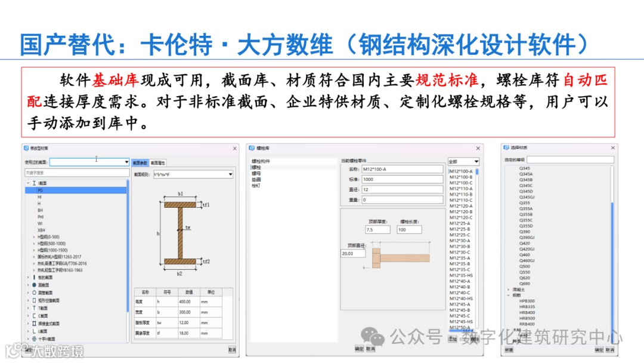The width and height of the screenshot is (644, 363).
Task: Select 垫圈 in bolt library list
Action: pos(256,180)
